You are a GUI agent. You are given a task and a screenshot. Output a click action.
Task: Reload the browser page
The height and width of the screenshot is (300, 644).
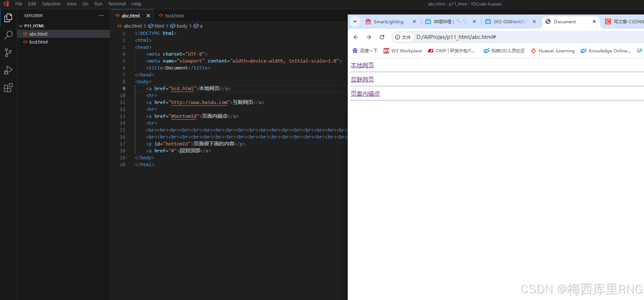click(x=382, y=37)
